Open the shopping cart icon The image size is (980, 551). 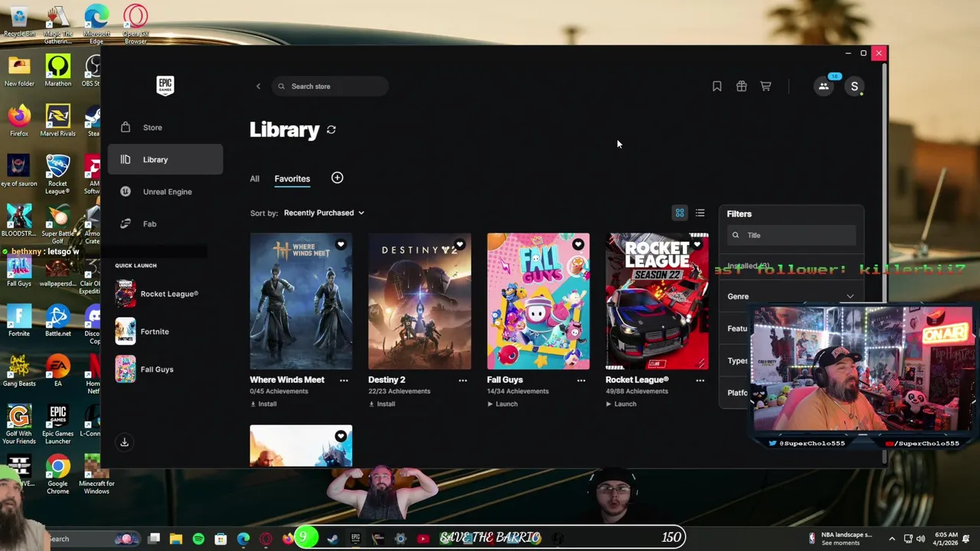tap(766, 86)
